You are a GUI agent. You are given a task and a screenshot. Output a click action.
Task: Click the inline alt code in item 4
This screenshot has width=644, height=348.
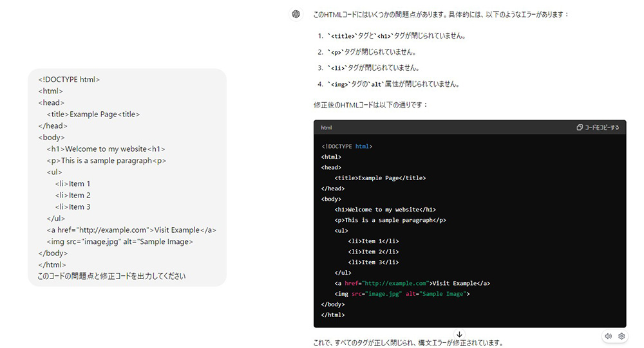(x=376, y=84)
